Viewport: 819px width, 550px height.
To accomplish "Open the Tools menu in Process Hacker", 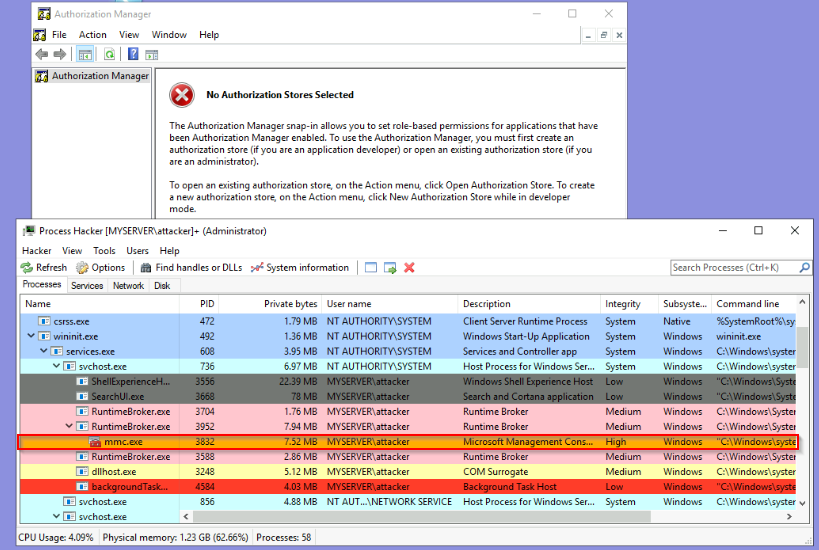I will point(104,251).
